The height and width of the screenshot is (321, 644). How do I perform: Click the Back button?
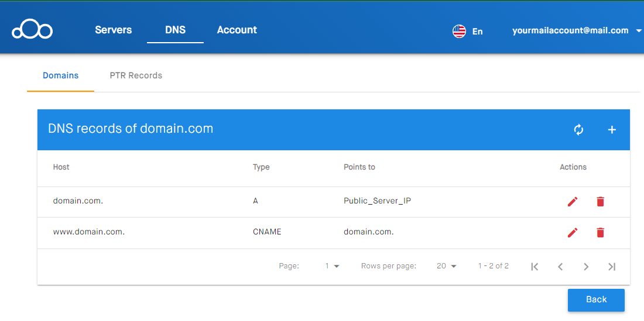tap(596, 300)
